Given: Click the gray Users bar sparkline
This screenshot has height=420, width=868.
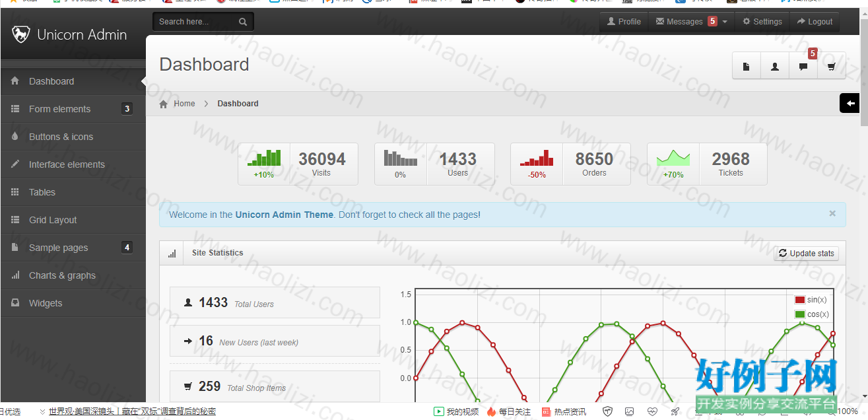Looking at the screenshot, I should click(x=401, y=157).
